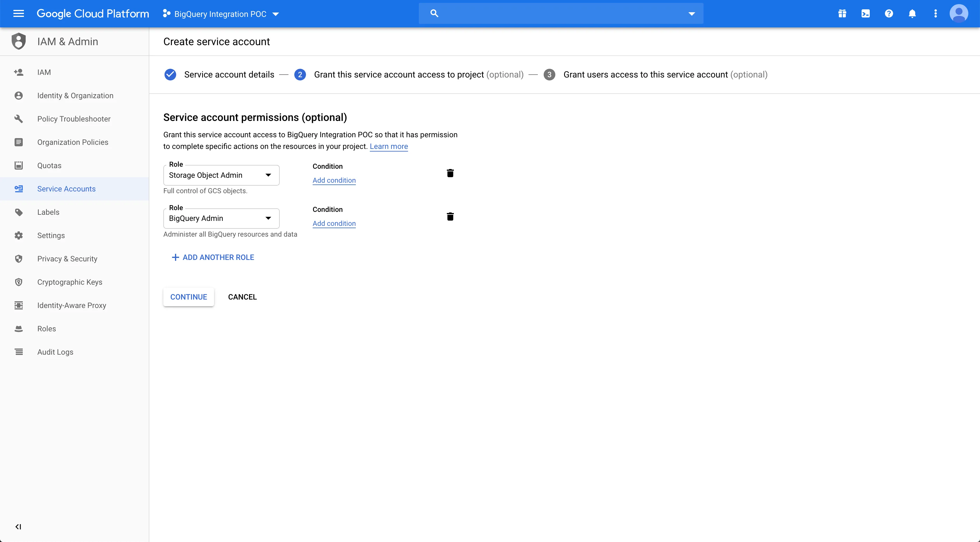Image resolution: width=980 pixels, height=542 pixels.
Task: Click the search magnifier icon
Action: coord(434,14)
